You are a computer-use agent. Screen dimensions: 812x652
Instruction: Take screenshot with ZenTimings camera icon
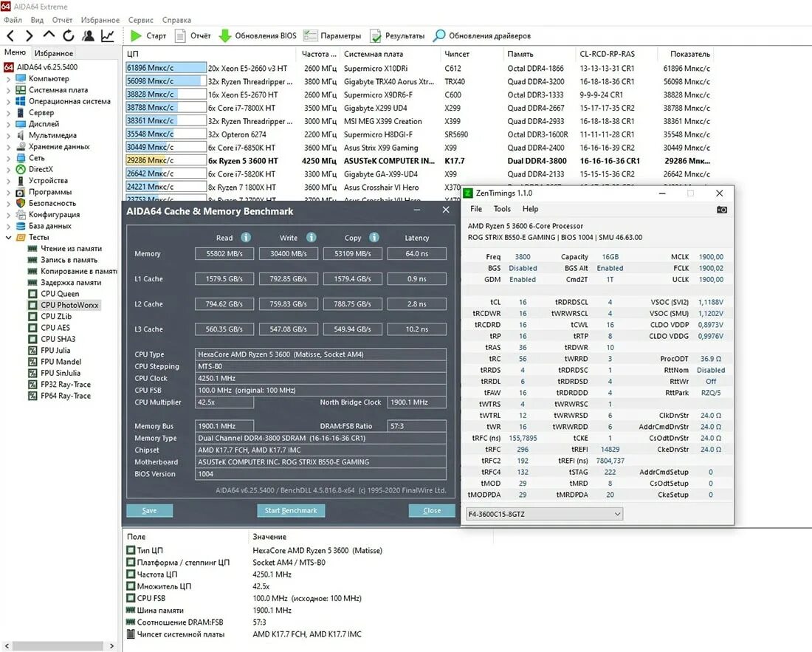click(x=721, y=209)
